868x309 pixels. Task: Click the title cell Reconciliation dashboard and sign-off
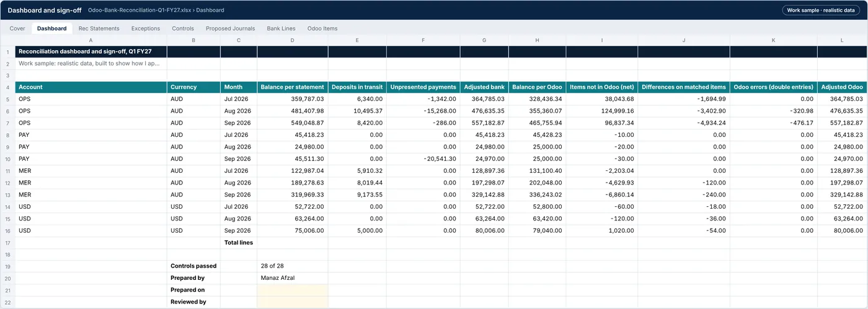pyautogui.click(x=91, y=51)
